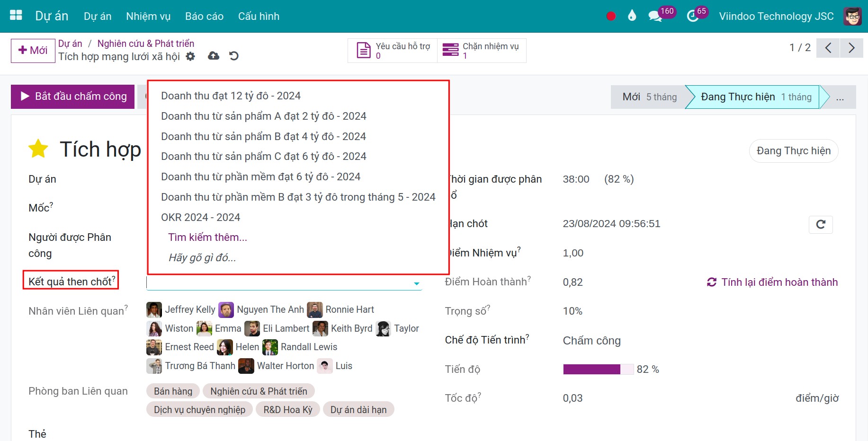The height and width of the screenshot is (441, 868).
Task: Open Dự án breadcrumb link
Action: [70, 44]
